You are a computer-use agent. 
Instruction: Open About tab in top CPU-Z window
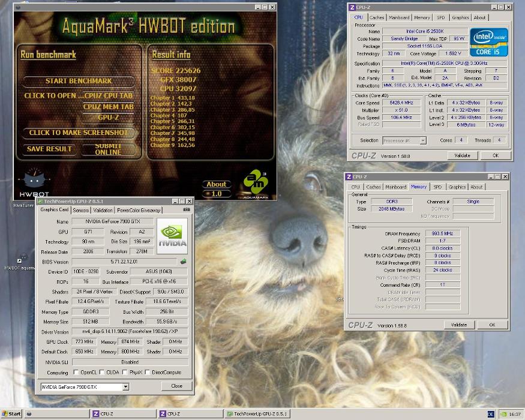tap(479, 17)
